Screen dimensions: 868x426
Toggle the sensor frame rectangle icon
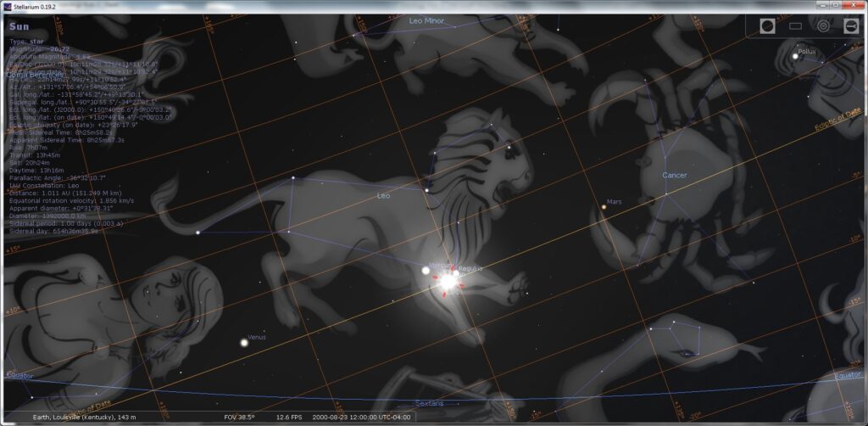(x=795, y=26)
